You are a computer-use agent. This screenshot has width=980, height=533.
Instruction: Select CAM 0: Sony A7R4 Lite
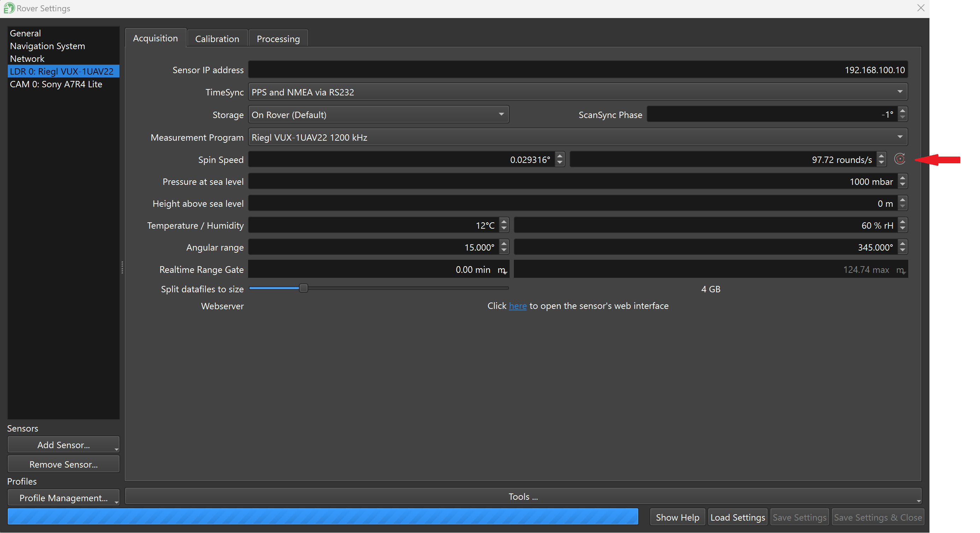(x=56, y=84)
